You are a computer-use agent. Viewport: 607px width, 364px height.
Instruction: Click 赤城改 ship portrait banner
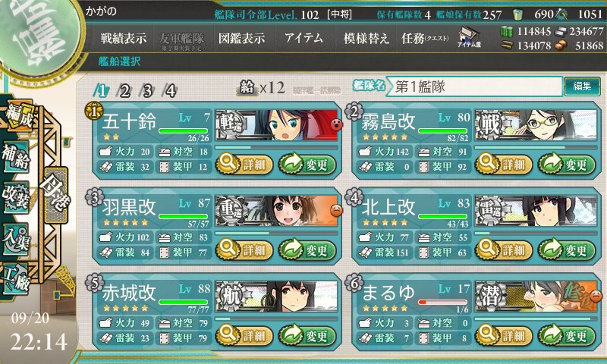276,297
